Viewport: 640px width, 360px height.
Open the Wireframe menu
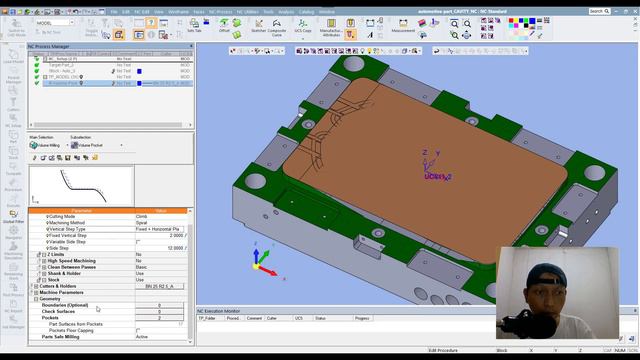(x=178, y=12)
